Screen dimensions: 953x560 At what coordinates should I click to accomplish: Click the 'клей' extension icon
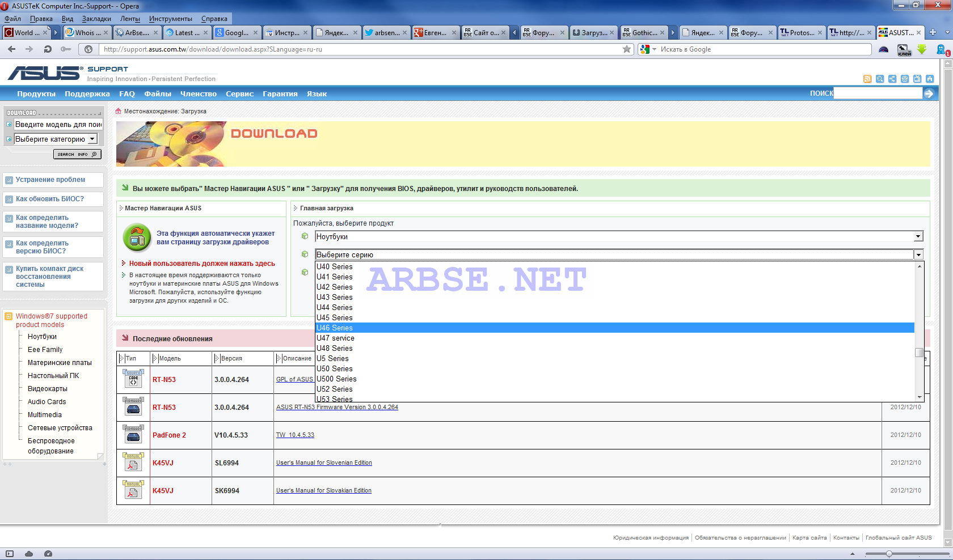[904, 50]
